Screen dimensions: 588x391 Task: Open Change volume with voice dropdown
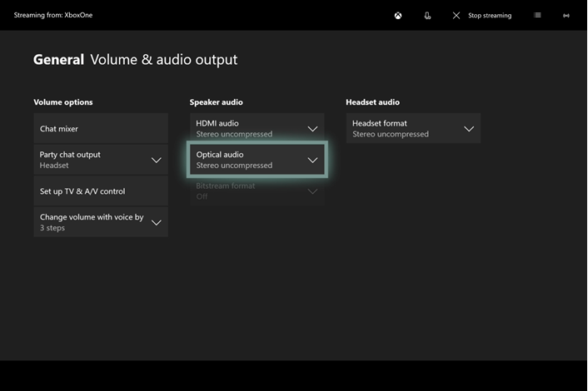point(101,222)
